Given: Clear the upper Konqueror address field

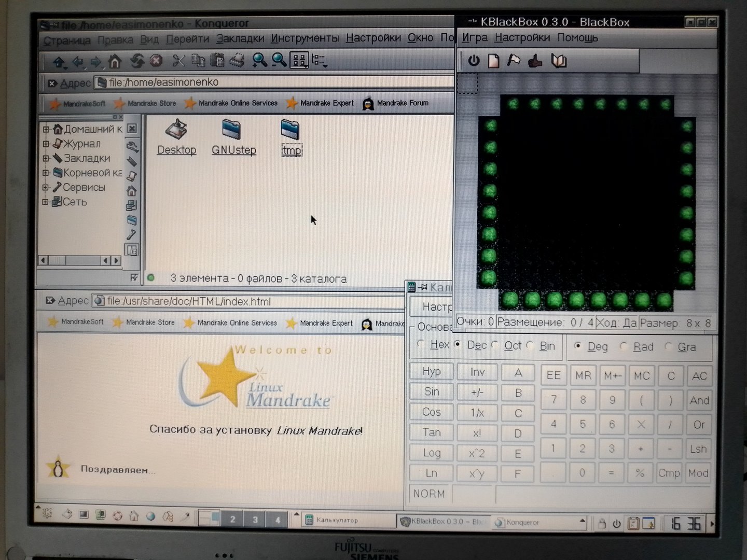Looking at the screenshot, I should [x=52, y=83].
